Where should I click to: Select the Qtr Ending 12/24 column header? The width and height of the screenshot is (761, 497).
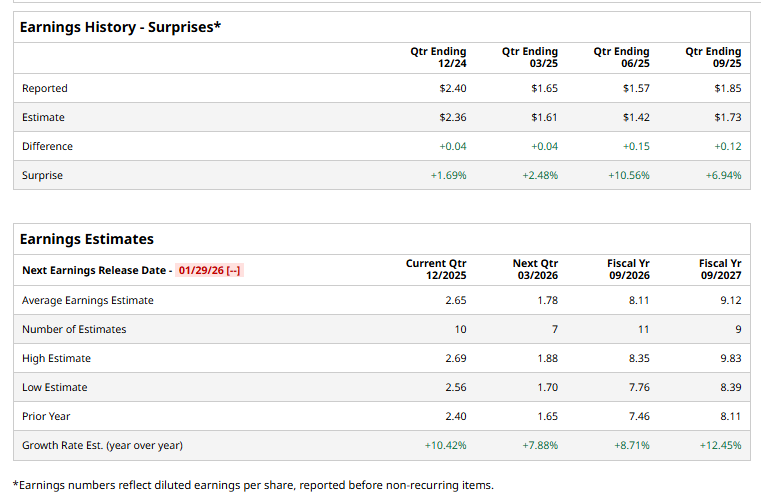click(x=438, y=57)
